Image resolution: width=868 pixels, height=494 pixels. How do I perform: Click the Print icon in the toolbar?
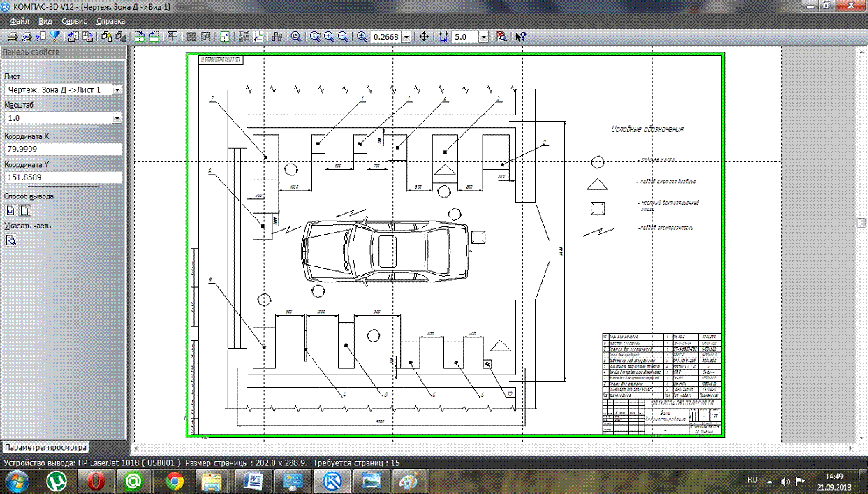click(12, 36)
